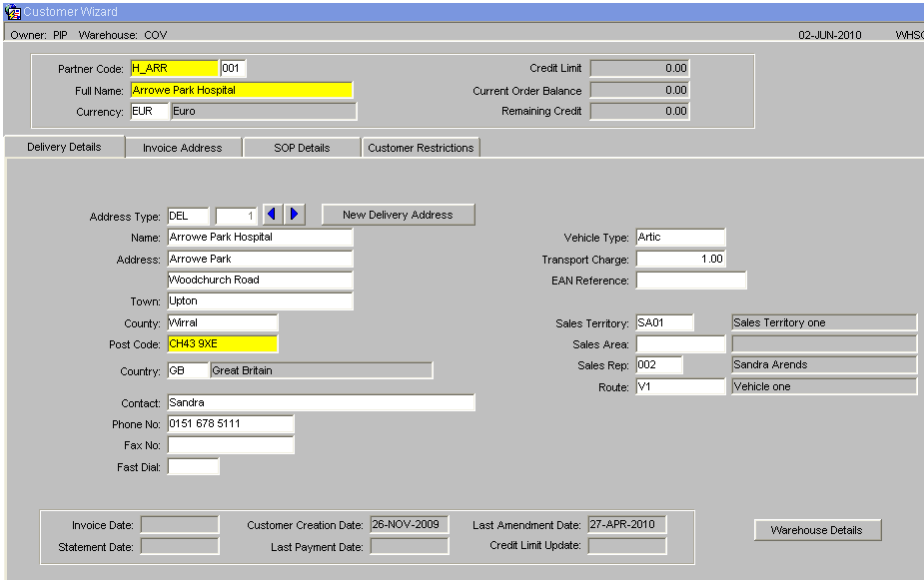
Task: Open the Customer Restrictions tab
Action: pos(421,148)
